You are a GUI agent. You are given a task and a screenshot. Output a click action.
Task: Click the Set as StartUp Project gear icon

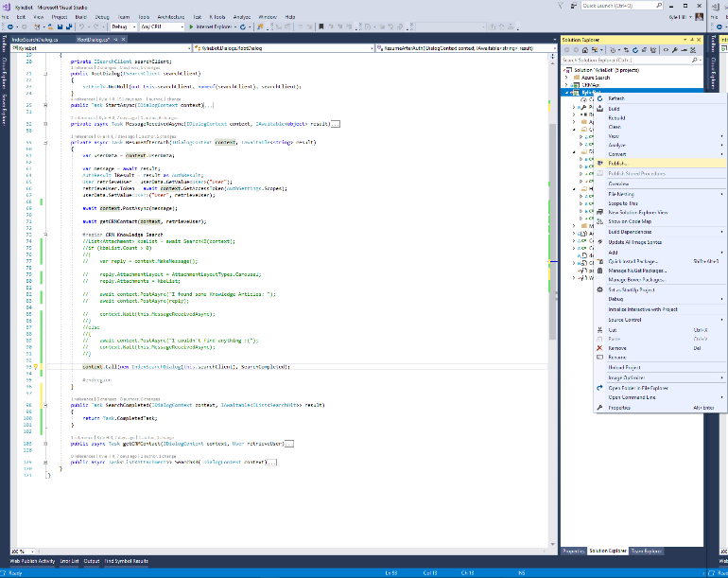(x=598, y=289)
